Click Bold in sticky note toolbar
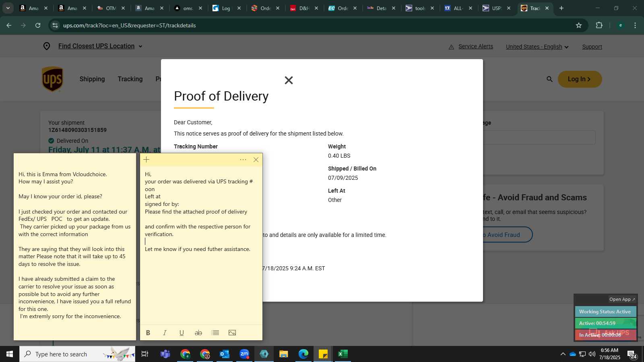644x362 pixels. tap(148, 333)
